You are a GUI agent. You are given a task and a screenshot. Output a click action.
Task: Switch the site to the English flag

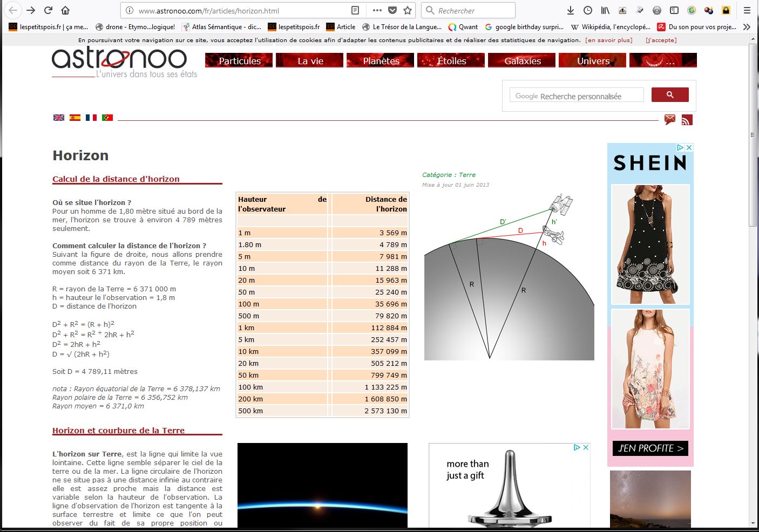click(x=59, y=118)
